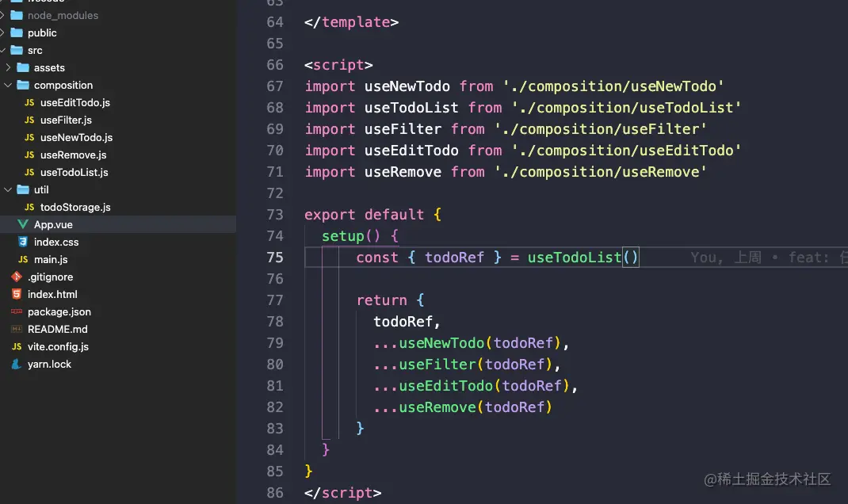Click the JS icon beside useEditTodo.js

click(x=29, y=103)
